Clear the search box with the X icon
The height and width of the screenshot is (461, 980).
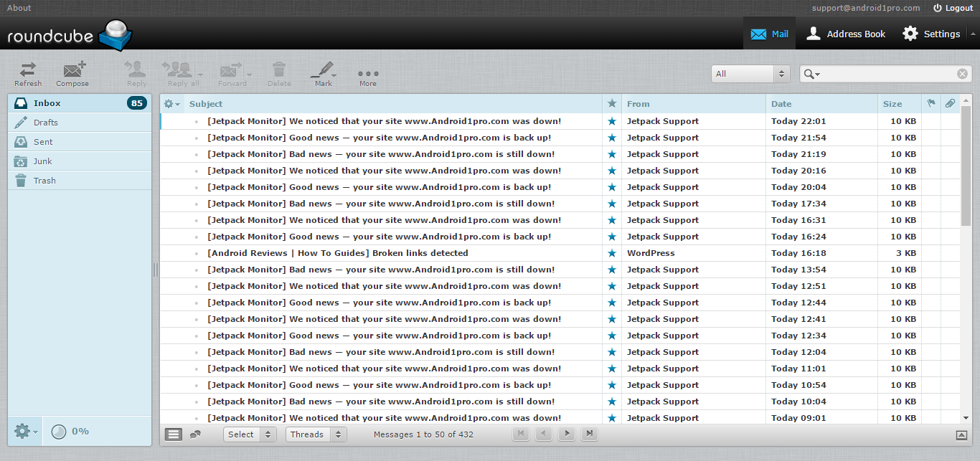click(x=962, y=74)
